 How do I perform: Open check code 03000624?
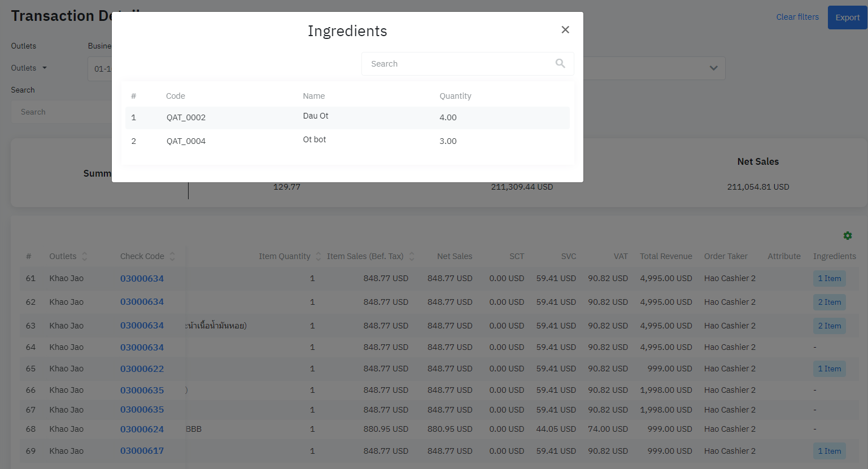click(x=142, y=429)
